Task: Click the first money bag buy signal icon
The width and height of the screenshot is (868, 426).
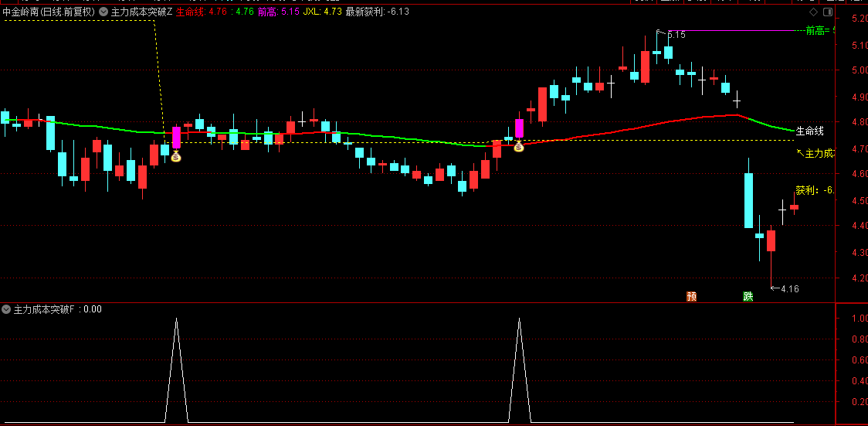Action: click(175, 157)
